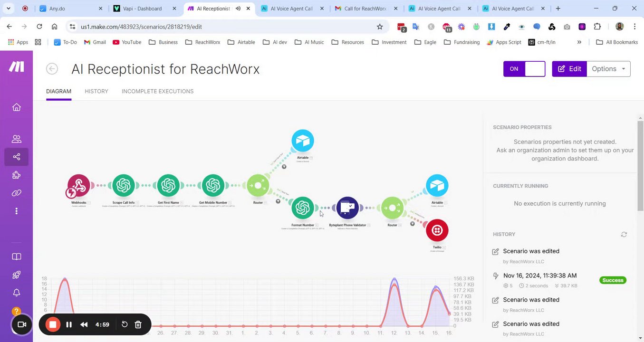Image resolution: width=644 pixels, height=342 pixels.
Task: Select the Scrape Call Info OpenAI module
Action: click(124, 186)
